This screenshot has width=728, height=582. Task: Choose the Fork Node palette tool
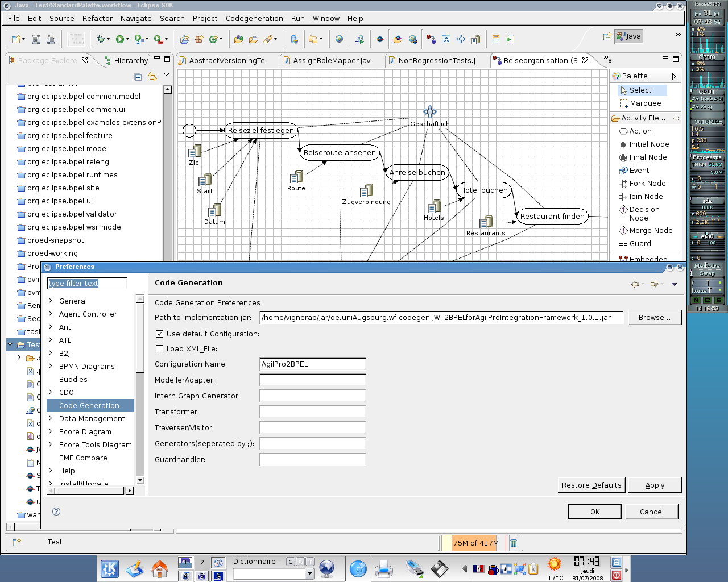(647, 184)
